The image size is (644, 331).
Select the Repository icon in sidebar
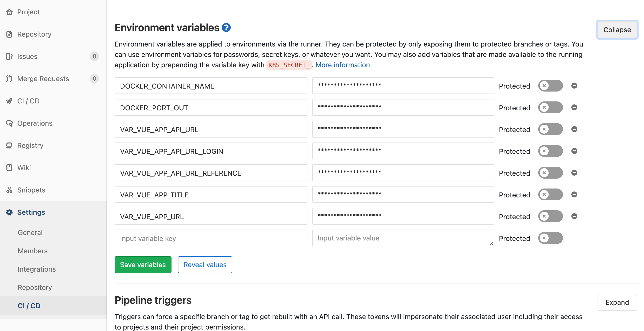click(x=9, y=34)
